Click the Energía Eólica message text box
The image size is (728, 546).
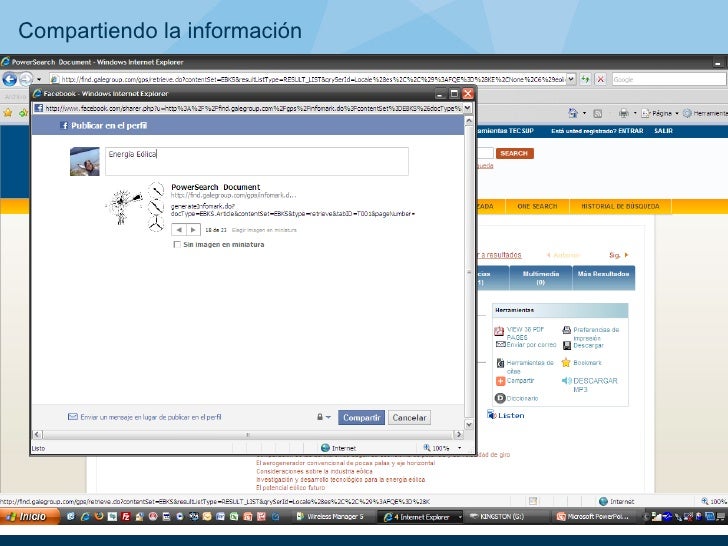pos(257,161)
